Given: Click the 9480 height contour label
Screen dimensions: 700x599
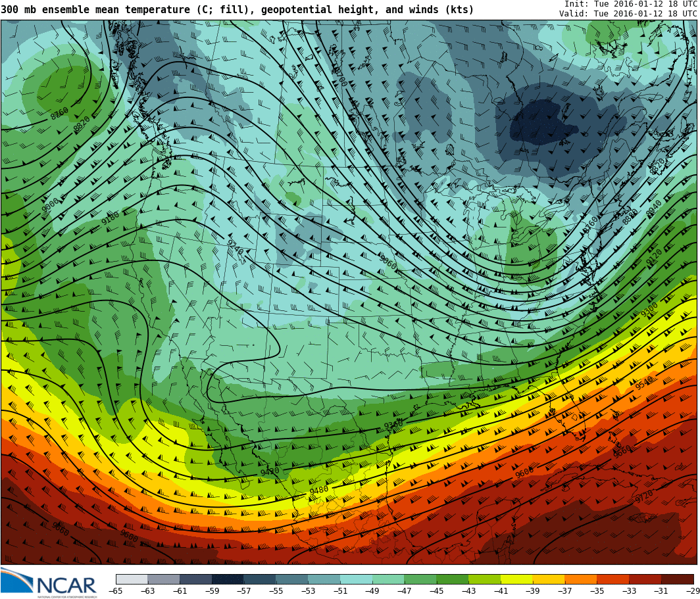Looking at the screenshot, I should tap(318, 490).
